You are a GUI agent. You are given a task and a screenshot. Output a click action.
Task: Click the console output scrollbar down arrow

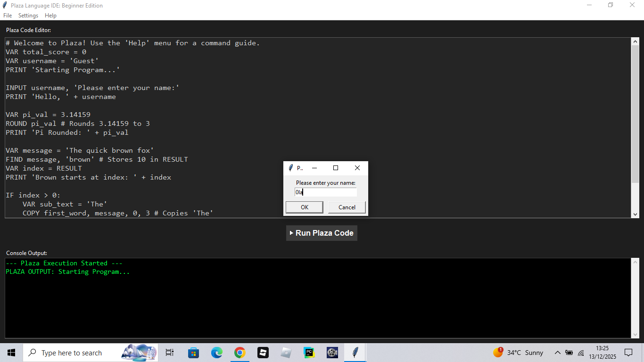click(x=635, y=334)
